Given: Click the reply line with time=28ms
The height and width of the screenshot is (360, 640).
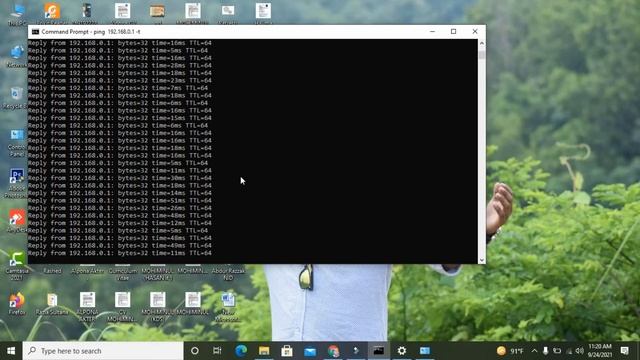Looking at the screenshot, I should 120,65.
